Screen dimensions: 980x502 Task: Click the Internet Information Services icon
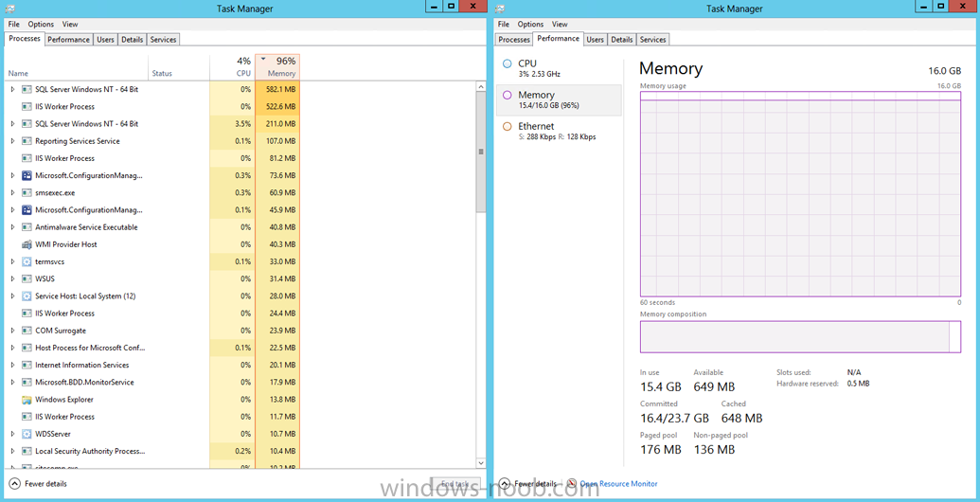click(x=27, y=365)
